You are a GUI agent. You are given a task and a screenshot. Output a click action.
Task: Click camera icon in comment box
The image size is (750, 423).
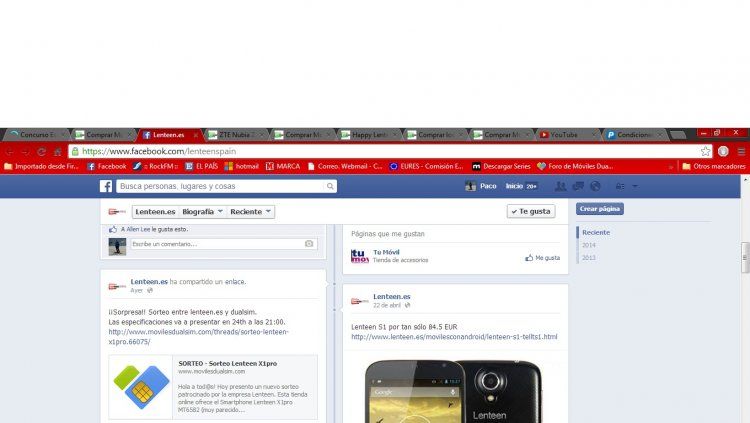(x=309, y=244)
